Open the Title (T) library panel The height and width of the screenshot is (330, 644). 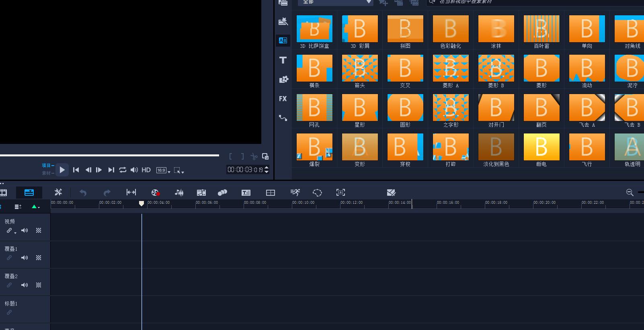(283, 60)
